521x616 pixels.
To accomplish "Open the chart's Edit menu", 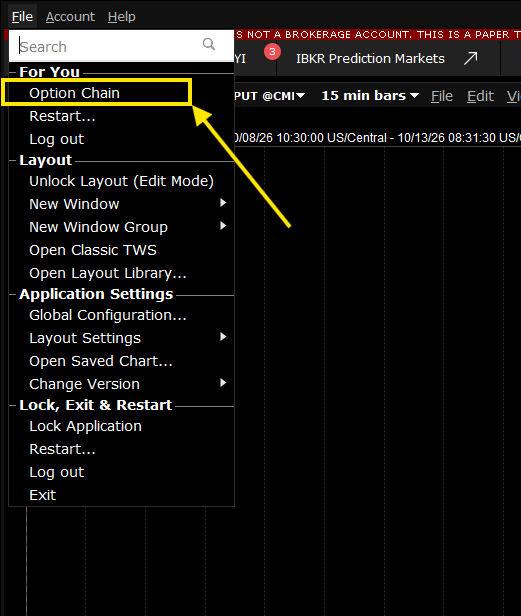I will (480, 96).
